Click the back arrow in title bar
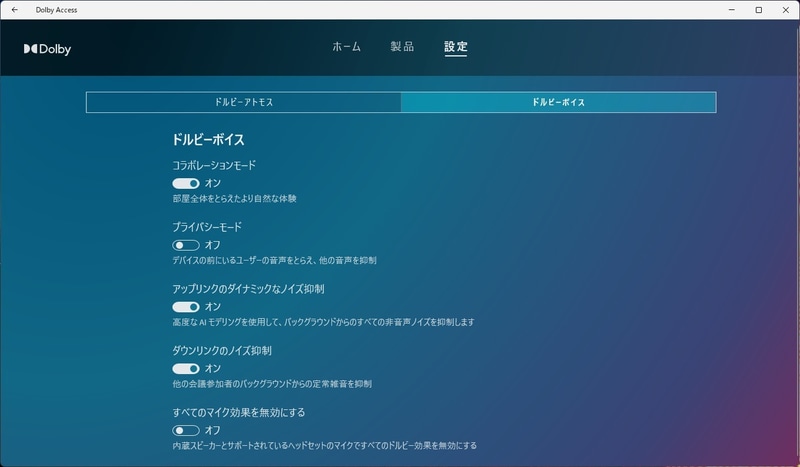This screenshot has width=800, height=467. click(15, 10)
